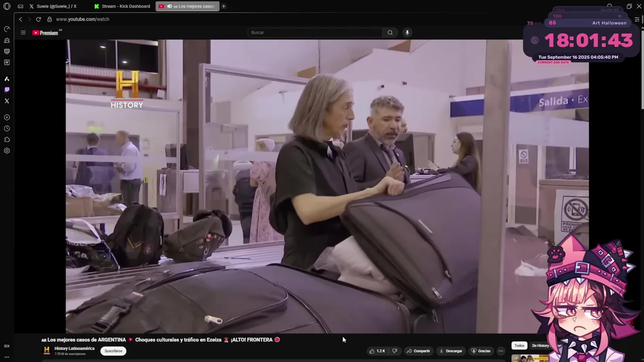Click the Tue September 16 2025 date text
The height and width of the screenshot is (362, 644).
[x=578, y=57]
